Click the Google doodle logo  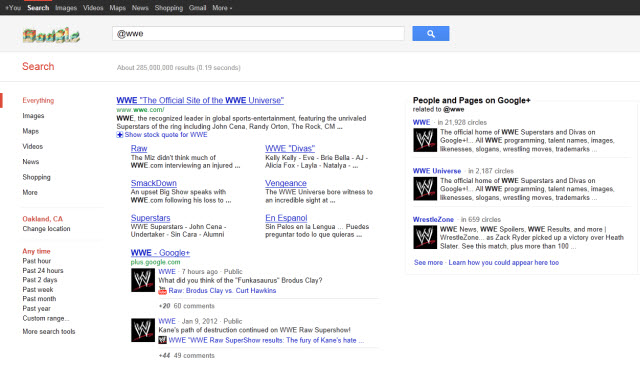coord(51,36)
